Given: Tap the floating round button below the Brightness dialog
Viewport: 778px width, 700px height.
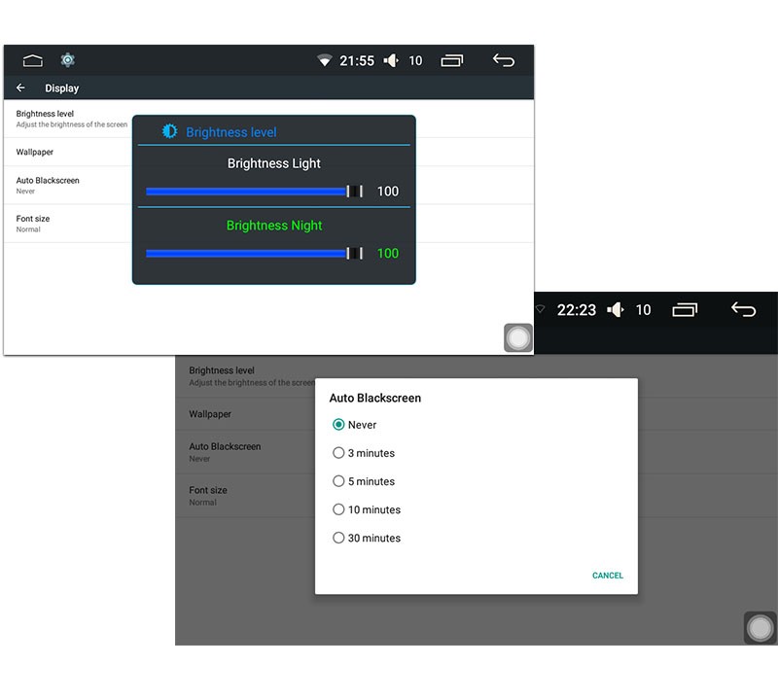Looking at the screenshot, I should pos(518,337).
